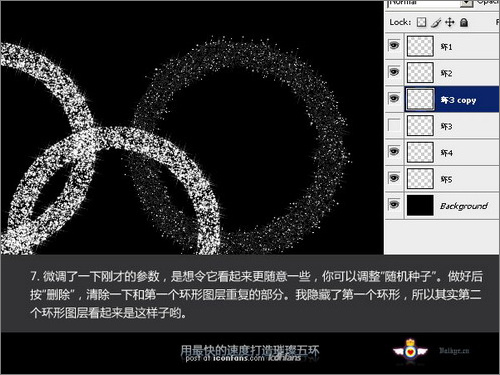The image size is (500, 375).
Task: Hide the 环1 layer eye
Action: [x=394, y=46]
